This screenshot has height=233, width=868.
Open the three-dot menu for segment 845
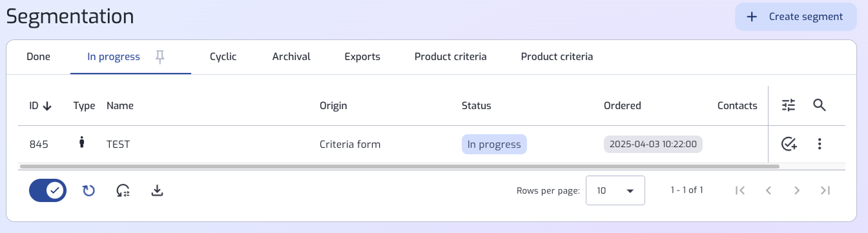pyautogui.click(x=820, y=144)
